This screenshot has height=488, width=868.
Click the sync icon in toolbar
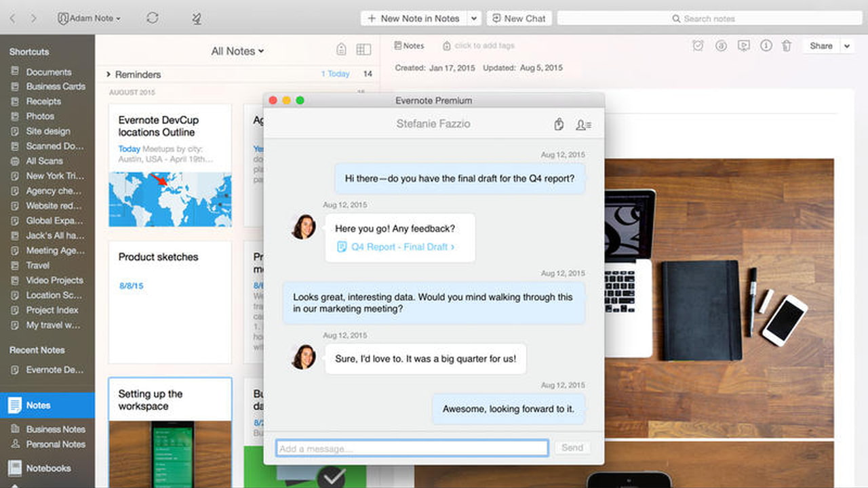(153, 18)
